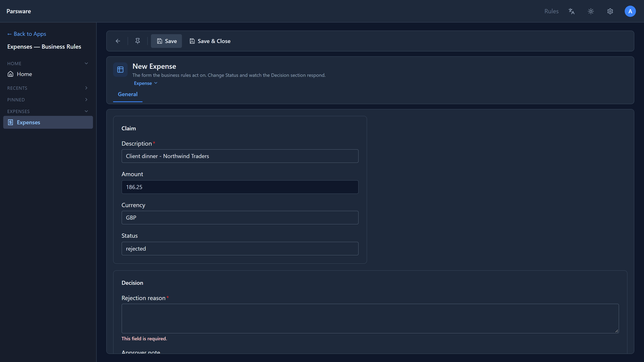Expand the RECENTS sidebar section
Viewport: 644px width, 362px height.
[x=86, y=88]
